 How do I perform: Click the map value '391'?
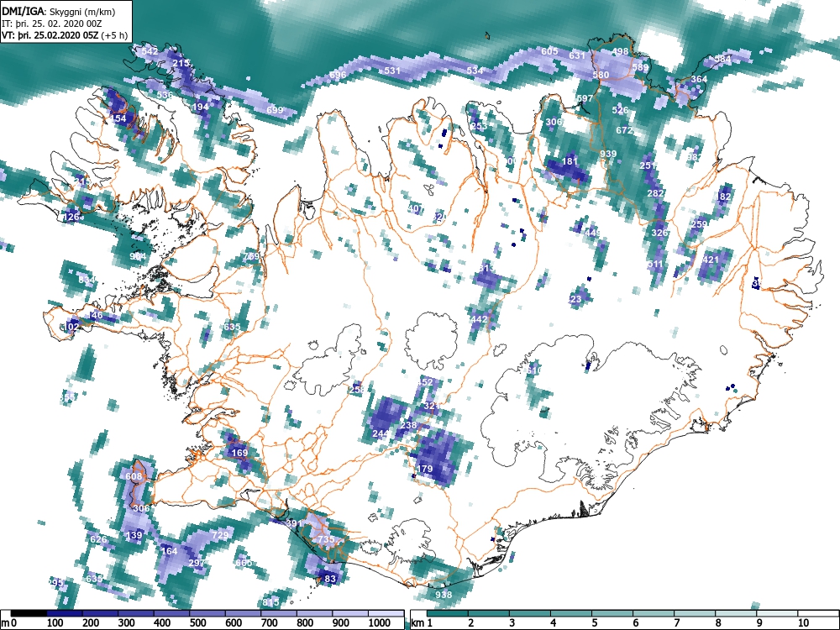point(295,523)
